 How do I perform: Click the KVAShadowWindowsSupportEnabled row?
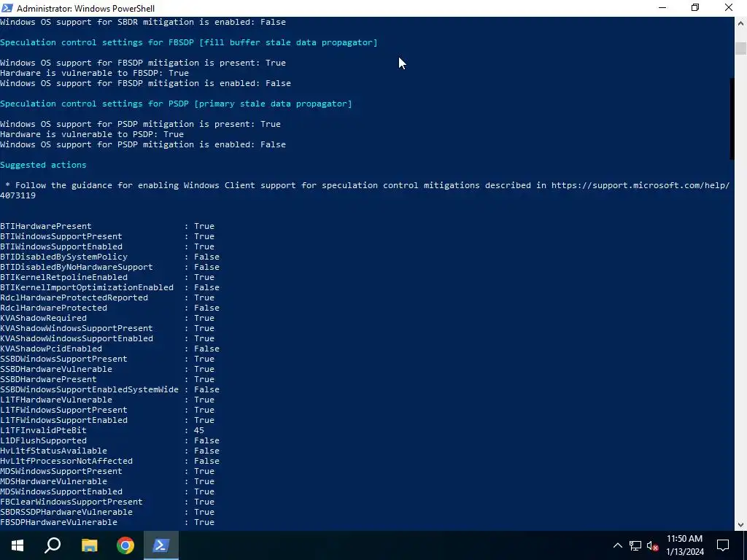pyautogui.click(x=107, y=338)
